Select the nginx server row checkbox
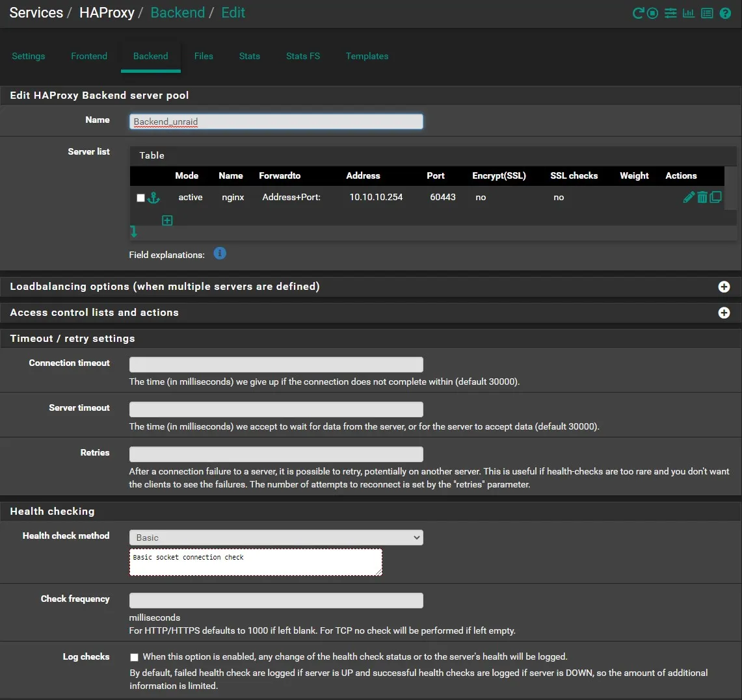 tap(140, 198)
